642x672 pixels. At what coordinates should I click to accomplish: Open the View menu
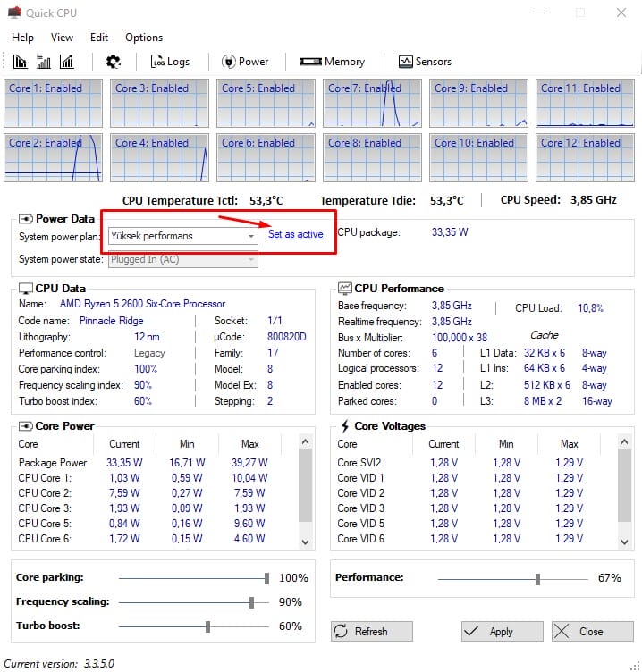click(63, 38)
